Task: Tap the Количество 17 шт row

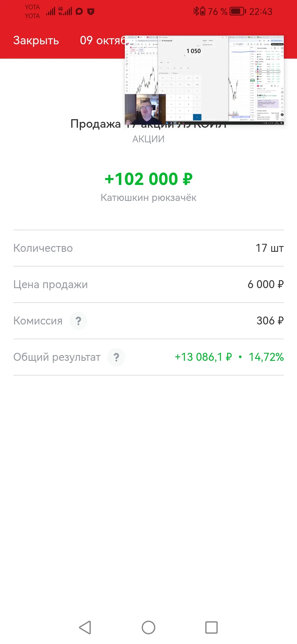Action: tap(148, 248)
